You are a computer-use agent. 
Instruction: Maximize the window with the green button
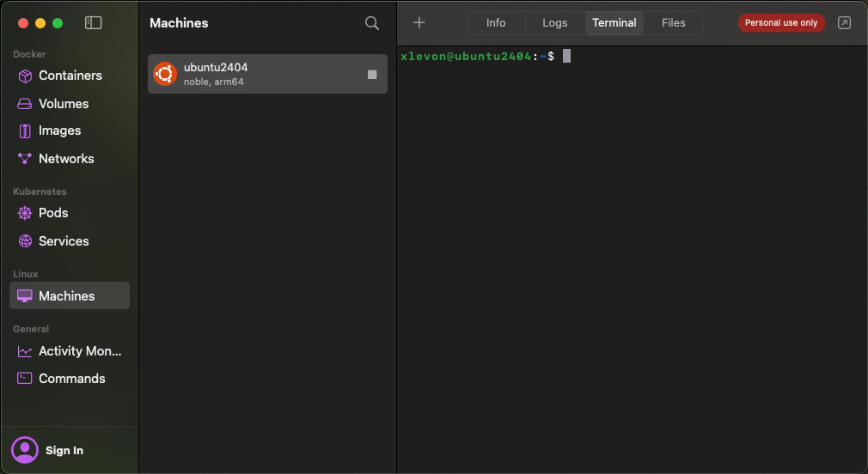58,23
